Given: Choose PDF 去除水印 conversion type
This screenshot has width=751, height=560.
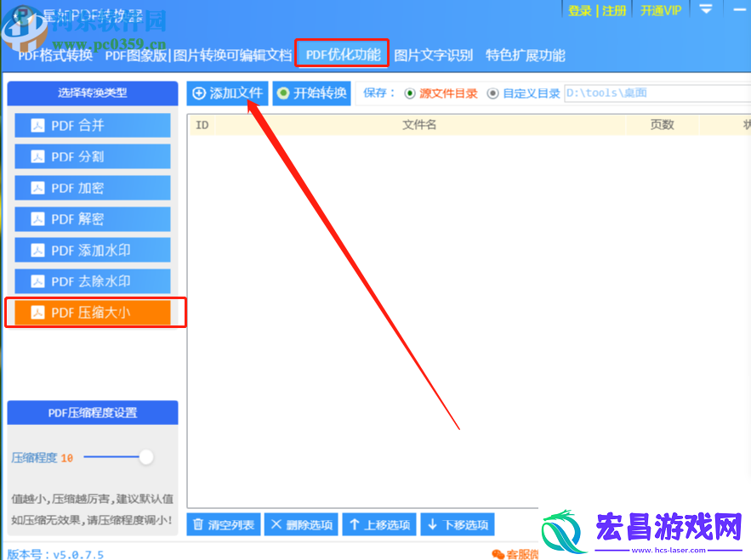Looking at the screenshot, I should [93, 281].
